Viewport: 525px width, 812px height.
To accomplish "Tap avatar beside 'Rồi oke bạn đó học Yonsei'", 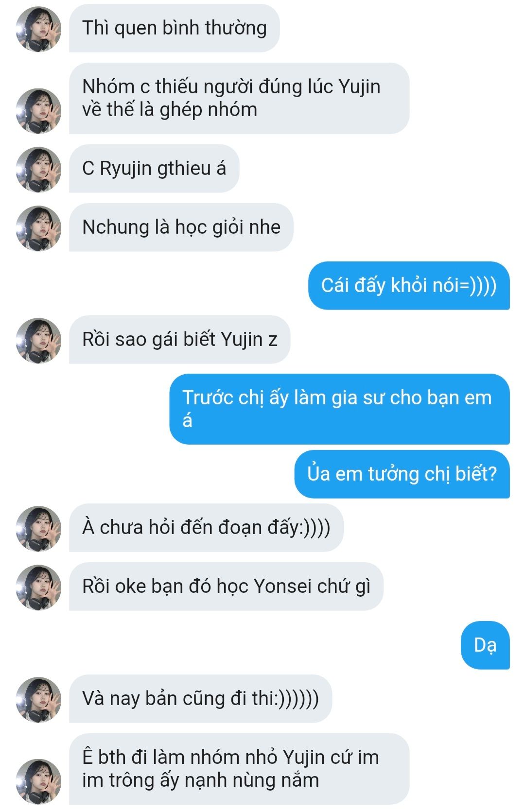I will pos(38,587).
